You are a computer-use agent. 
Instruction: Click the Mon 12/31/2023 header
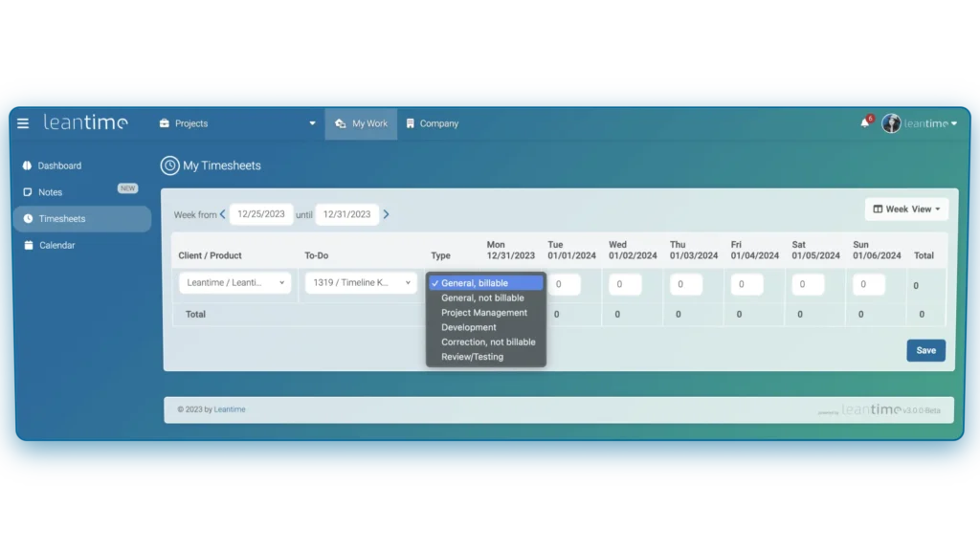point(511,250)
